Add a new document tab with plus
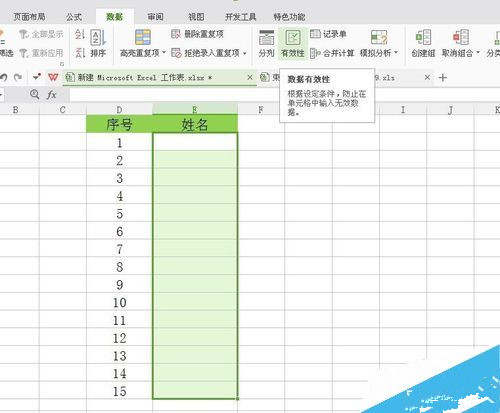 click(443, 78)
